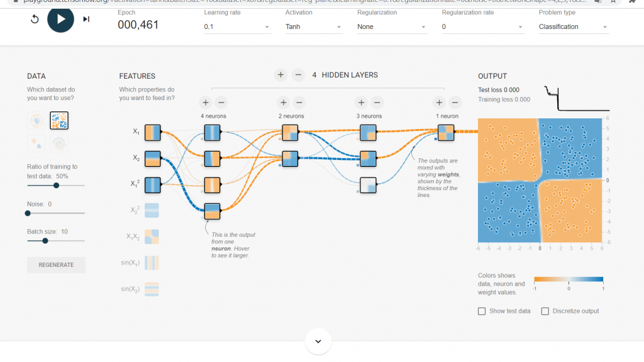Select the Gaussian dataset thumbnail
Image resolution: width=644 pixels, height=362 pixels.
point(36,144)
